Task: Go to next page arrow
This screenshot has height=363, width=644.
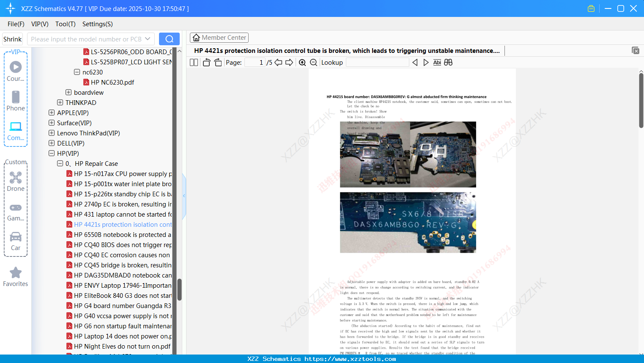Action: click(x=289, y=62)
